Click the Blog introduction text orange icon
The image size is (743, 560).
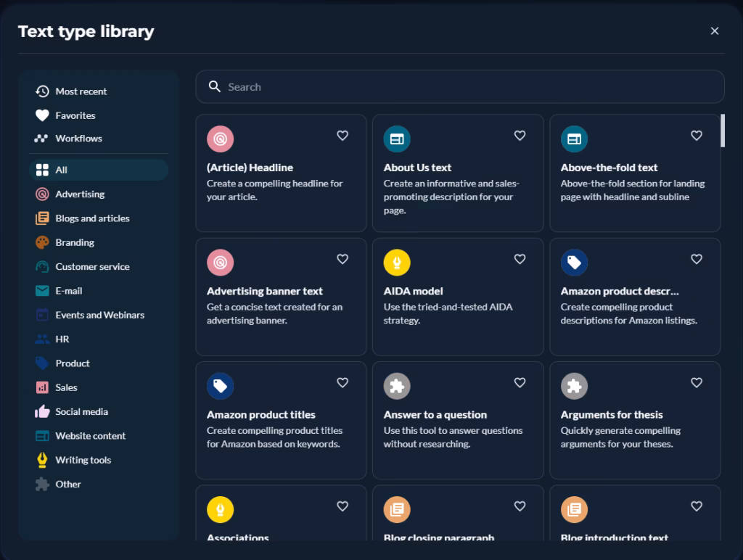coord(575,510)
